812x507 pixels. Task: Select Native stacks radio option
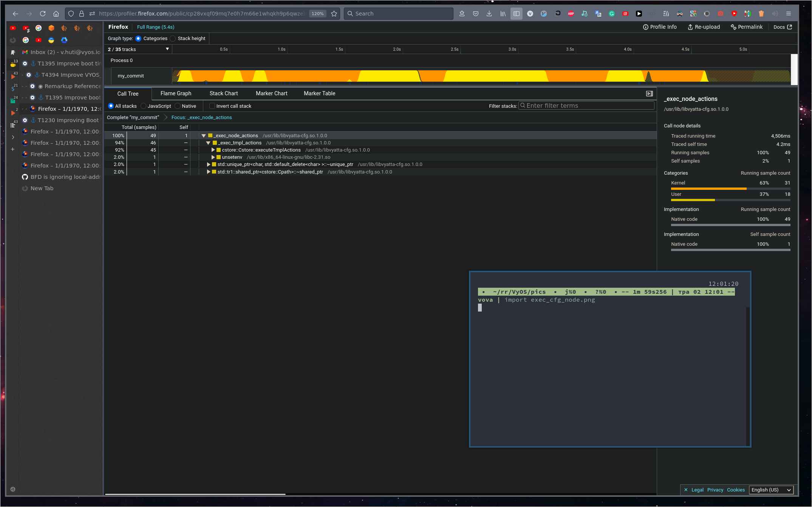(178, 106)
